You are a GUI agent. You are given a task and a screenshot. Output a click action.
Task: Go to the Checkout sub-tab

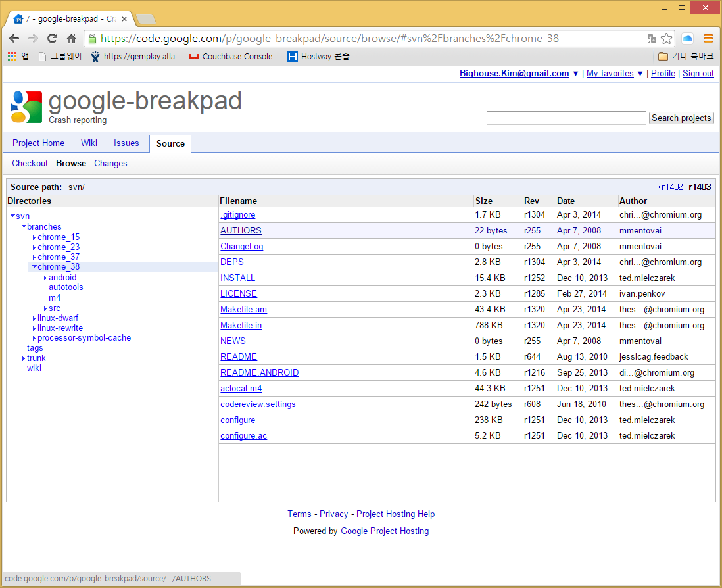pos(30,164)
